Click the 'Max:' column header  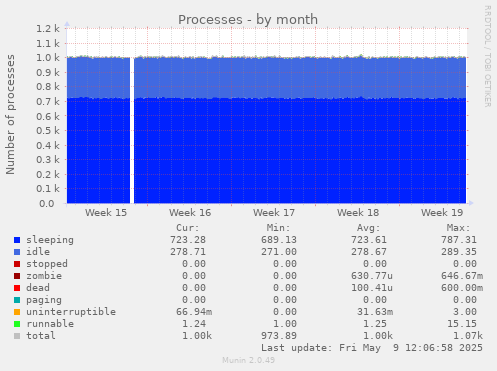[x=458, y=228]
